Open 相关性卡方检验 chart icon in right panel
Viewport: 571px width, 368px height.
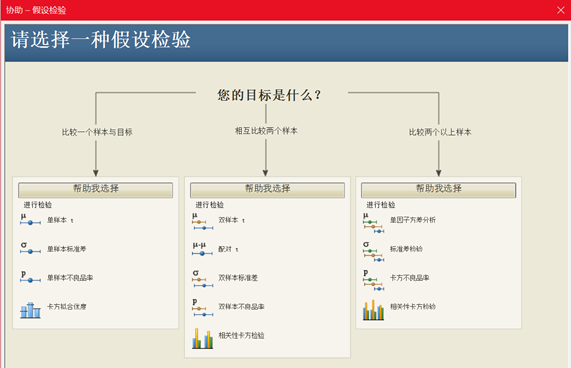pyautogui.click(x=374, y=310)
